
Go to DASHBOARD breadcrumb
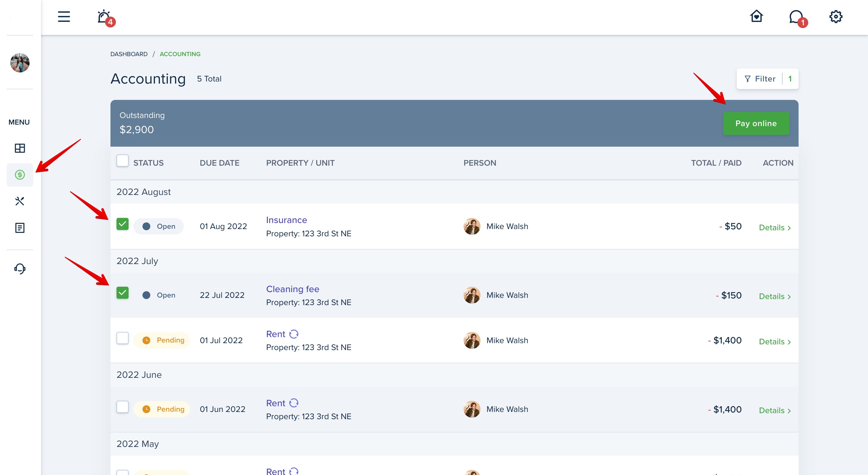pos(129,54)
